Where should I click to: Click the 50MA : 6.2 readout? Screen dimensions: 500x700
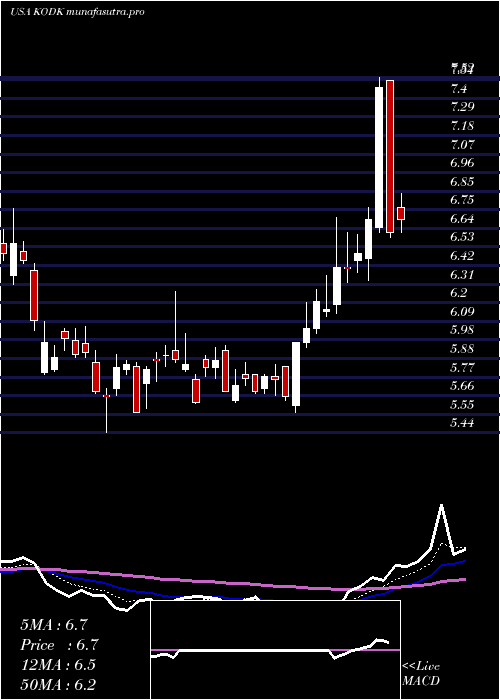point(58,685)
